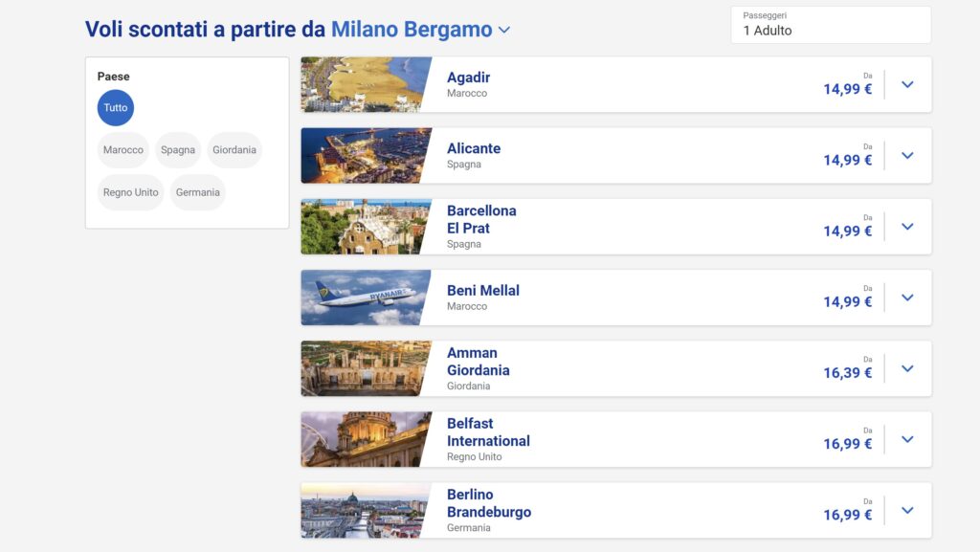
Task: Expand the Barcellona El Prat row chevron
Action: (x=907, y=227)
